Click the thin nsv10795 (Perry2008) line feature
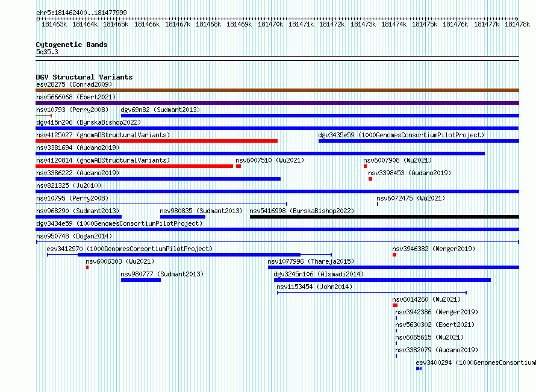The width and height of the screenshot is (536, 392). 161,204
